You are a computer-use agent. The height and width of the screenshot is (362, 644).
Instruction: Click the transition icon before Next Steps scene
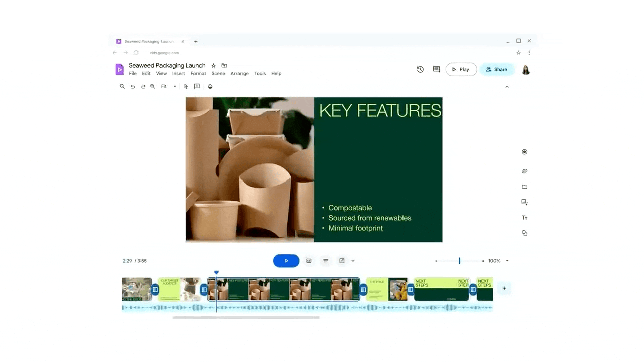(x=411, y=289)
